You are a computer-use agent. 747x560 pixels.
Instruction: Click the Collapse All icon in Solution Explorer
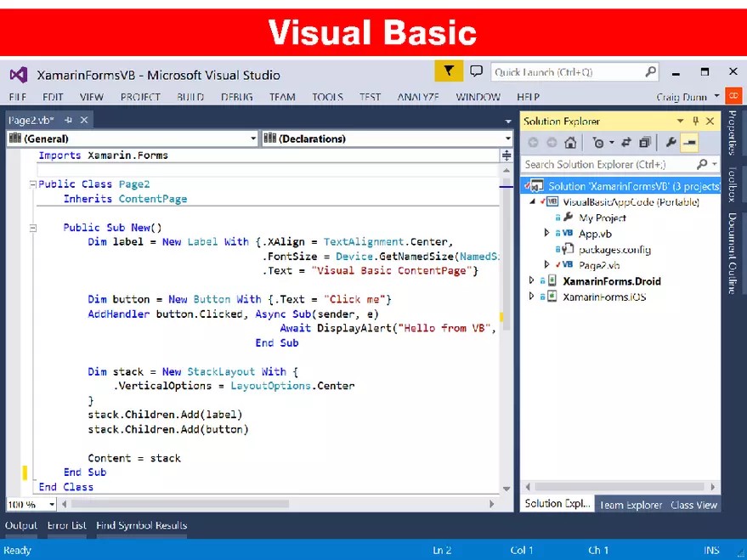645,143
